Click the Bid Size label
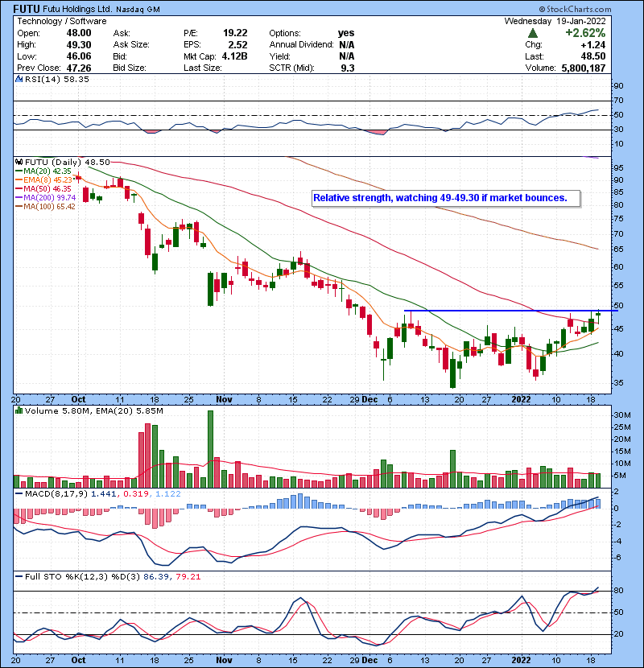The width and height of the screenshot is (644, 668). (x=130, y=68)
